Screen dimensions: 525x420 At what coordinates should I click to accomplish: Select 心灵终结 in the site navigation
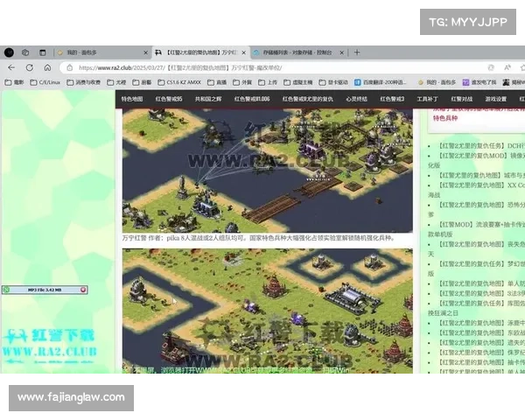[359, 100]
